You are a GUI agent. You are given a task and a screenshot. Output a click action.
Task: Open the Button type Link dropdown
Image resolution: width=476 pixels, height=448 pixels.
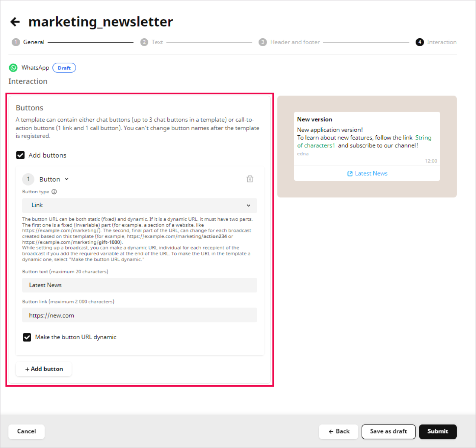139,205
